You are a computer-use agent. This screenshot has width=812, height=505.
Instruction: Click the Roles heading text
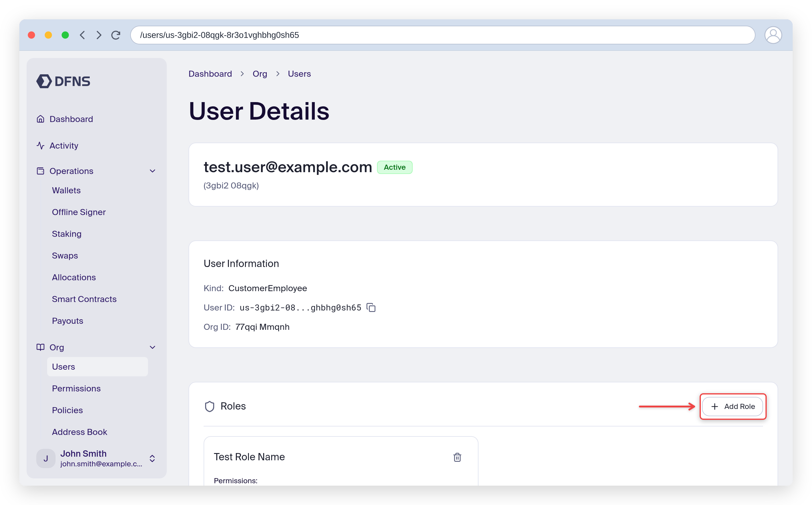point(233,406)
